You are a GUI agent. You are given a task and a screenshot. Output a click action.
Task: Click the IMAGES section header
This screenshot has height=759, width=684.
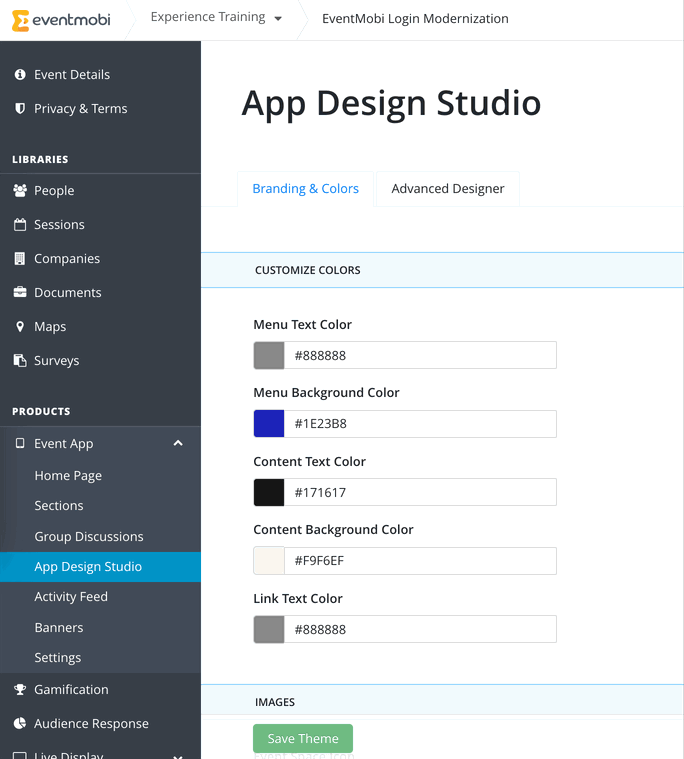442,700
